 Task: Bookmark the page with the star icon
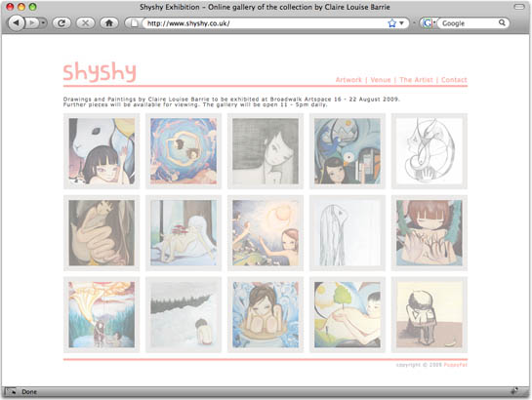click(391, 23)
